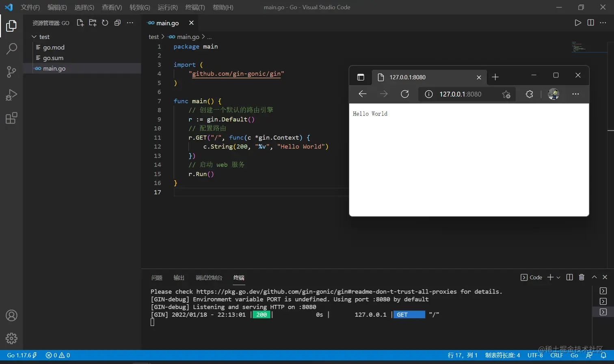Viewport: 614px width, 364px height.
Task: Run the Go file with play icon
Action: 577,23
